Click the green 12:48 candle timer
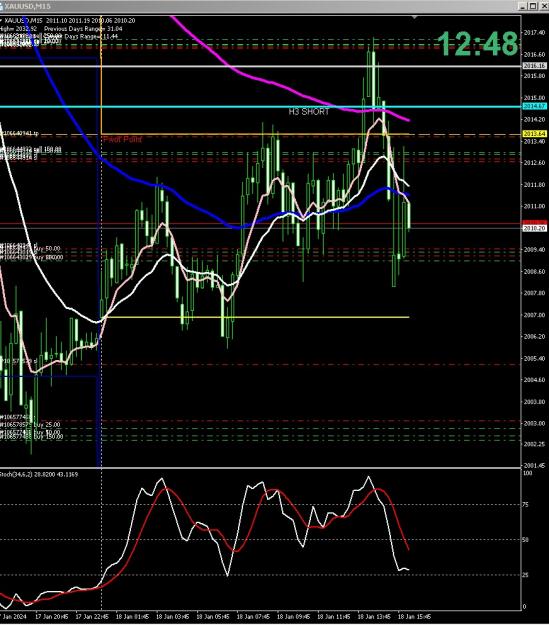Viewport: 549px width, 625px height. (477, 43)
